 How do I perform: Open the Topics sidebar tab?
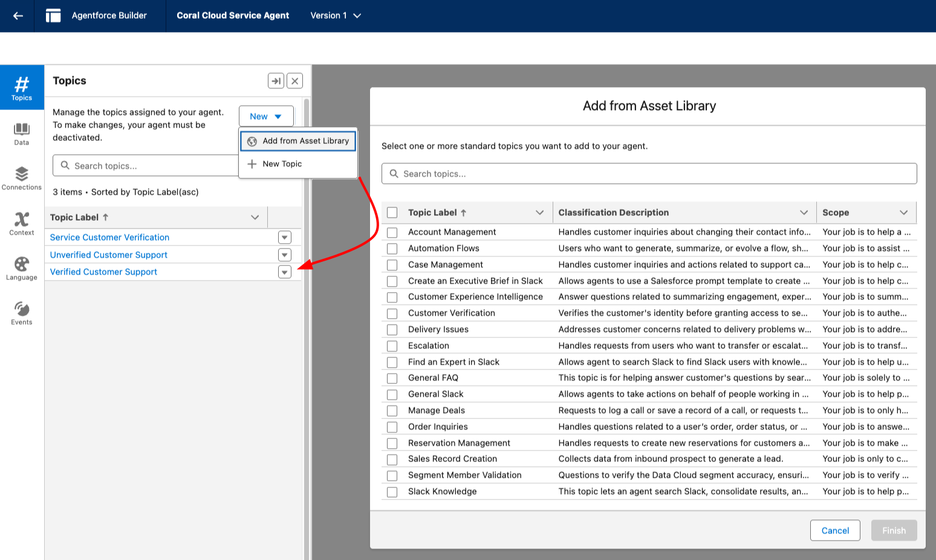click(22, 87)
